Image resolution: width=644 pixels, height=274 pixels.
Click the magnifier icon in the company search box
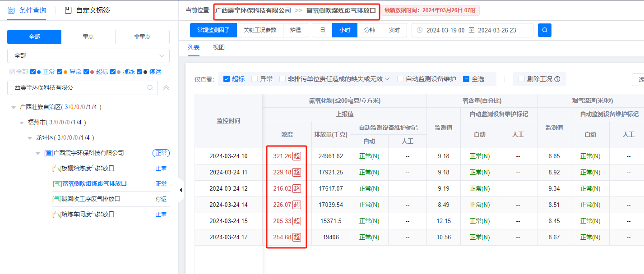(x=150, y=87)
